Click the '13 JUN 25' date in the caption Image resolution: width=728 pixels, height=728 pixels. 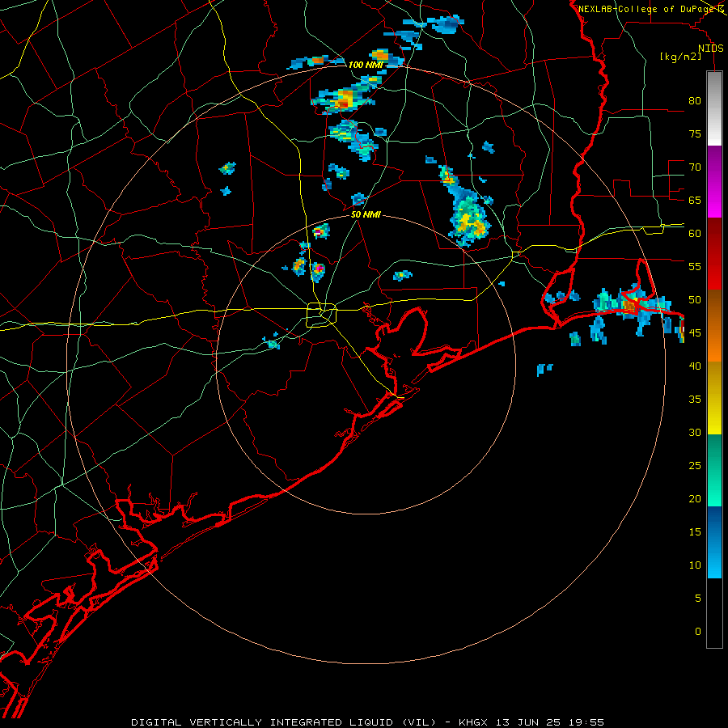[x=528, y=722]
